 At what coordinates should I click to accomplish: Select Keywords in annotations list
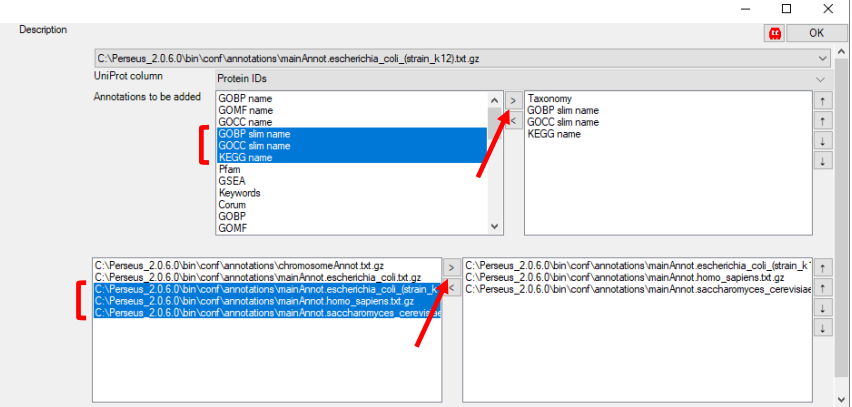point(240,193)
